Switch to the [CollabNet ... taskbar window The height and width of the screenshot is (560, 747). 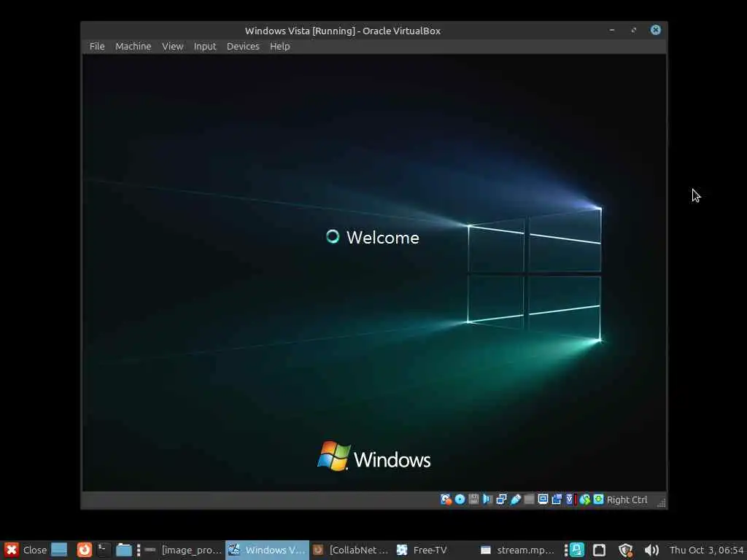[x=351, y=550]
